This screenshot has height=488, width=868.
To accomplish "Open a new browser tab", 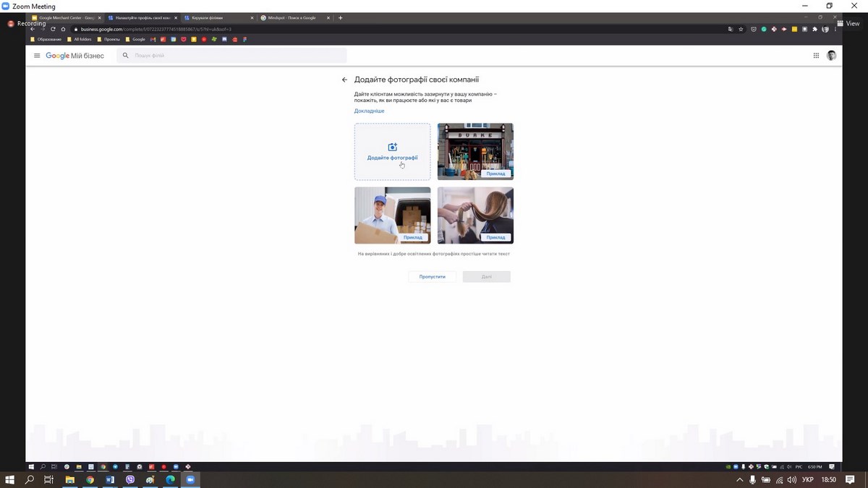I will pos(341,17).
